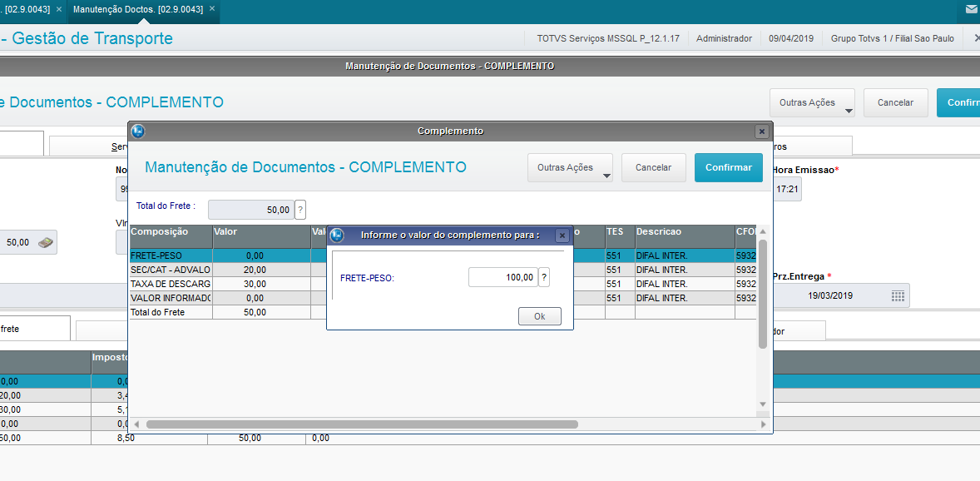Open help icon beside FRETE-PESO field
This screenshot has width=980, height=481.
point(544,277)
